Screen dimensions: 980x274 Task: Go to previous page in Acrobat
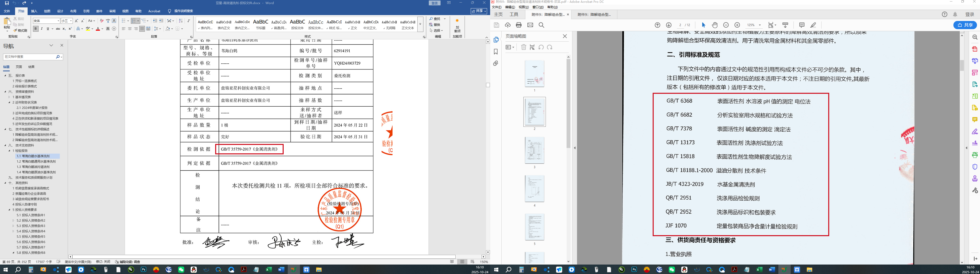click(x=658, y=25)
